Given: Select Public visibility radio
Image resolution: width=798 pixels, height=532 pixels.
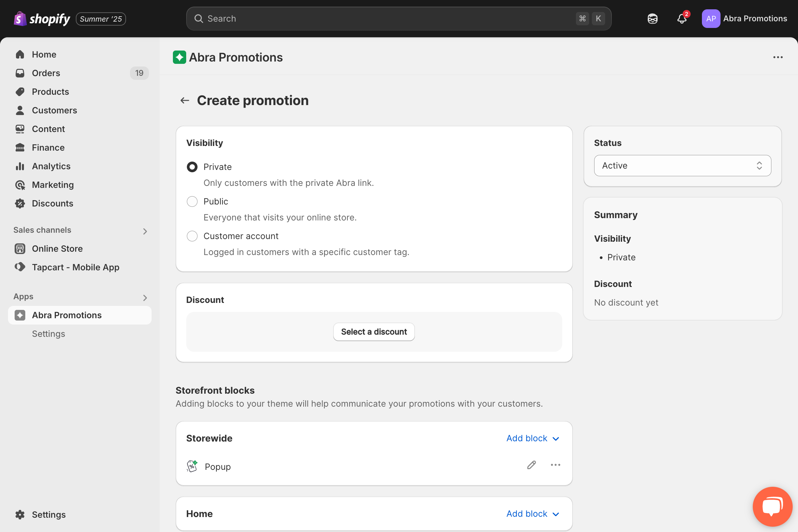Looking at the screenshot, I should tap(192, 201).
